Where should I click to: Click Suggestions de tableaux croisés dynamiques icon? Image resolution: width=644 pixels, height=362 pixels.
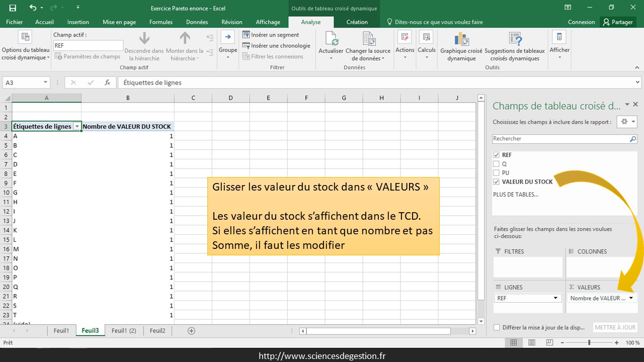pos(514,39)
